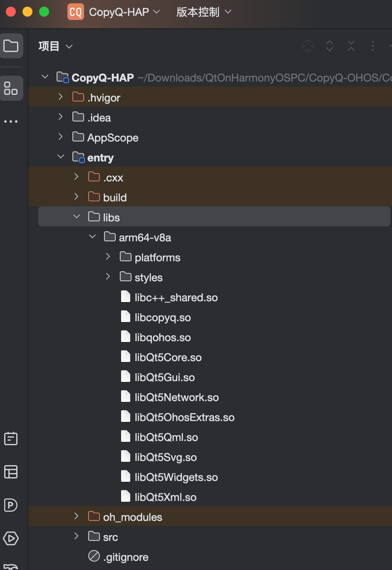Image resolution: width=392 pixels, height=570 pixels.
Task: Select the platforms folder name
Action: click(x=158, y=258)
